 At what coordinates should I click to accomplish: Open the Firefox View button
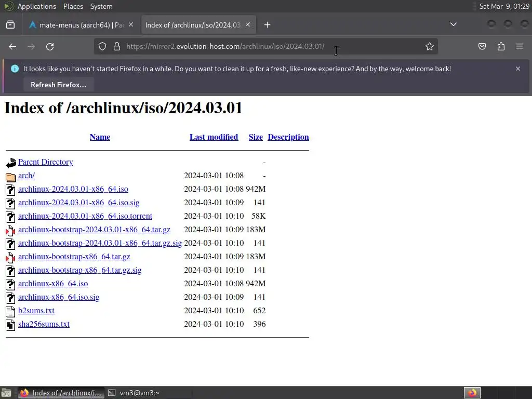pyautogui.click(x=10, y=25)
